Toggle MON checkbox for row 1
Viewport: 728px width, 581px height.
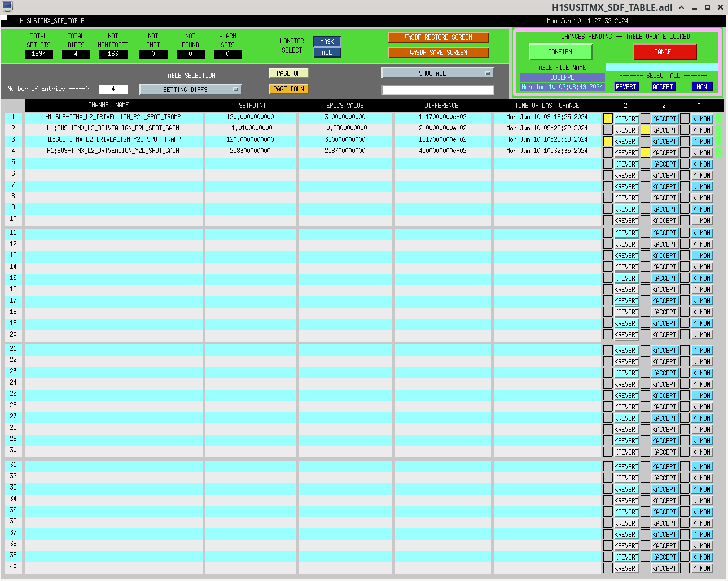(x=685, y=119)
